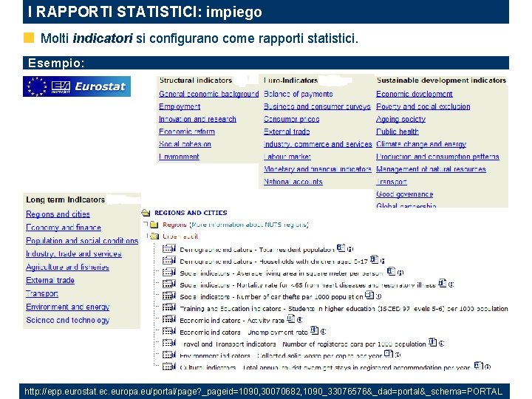Open table icon for Collected solid waste row

point(169,355)
